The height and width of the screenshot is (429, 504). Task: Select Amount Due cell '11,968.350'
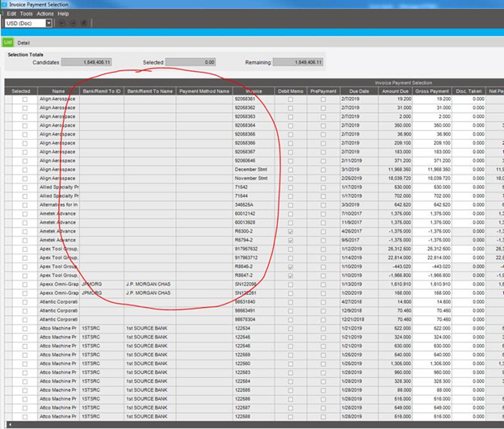coord(395,170)
